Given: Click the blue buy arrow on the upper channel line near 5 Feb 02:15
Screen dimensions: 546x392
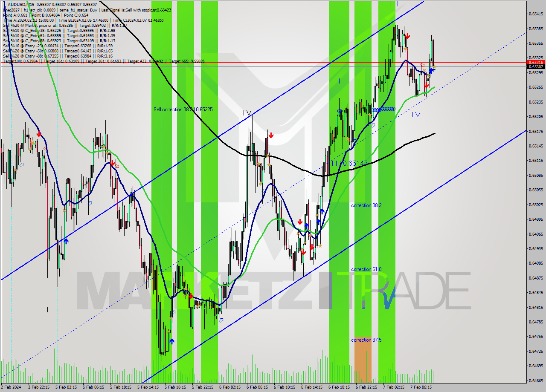Looking at the screenshot, I should click(x=66, y=241).
